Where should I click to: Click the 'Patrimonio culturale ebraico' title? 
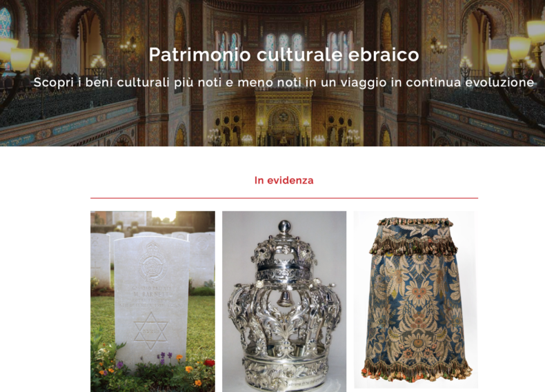click(284, 55)
